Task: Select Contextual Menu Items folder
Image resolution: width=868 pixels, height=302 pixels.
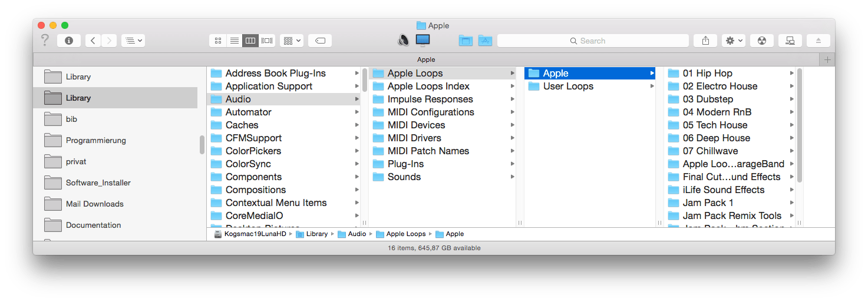Action: tap(284, 203)
